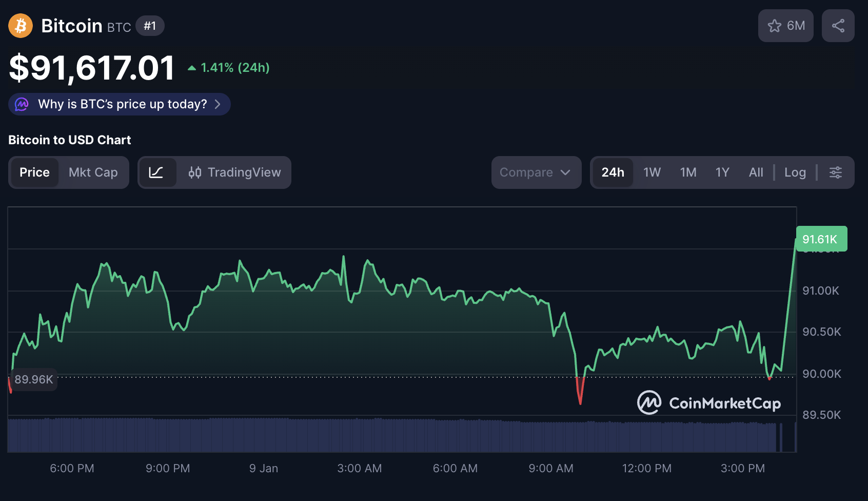Open the Compare dropdown
868x501 pixels.
pos(536,172)
